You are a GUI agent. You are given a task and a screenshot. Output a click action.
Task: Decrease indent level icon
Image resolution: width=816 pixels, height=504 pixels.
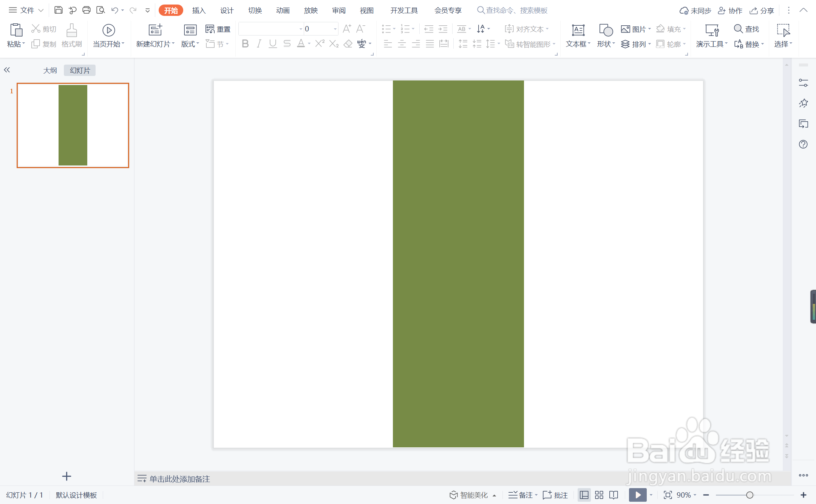[x=429, y=29]
